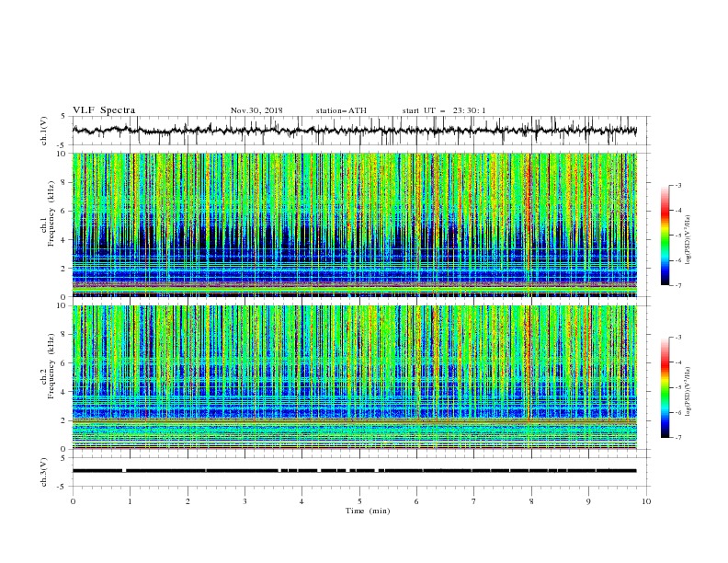The image size is (728, 563).
Task: Click time axis tick label "5"
Action: [359, 501]
